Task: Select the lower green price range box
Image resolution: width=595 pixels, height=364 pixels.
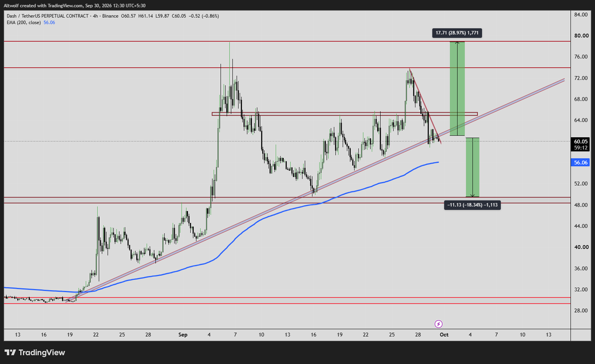Action: point(473,167)
